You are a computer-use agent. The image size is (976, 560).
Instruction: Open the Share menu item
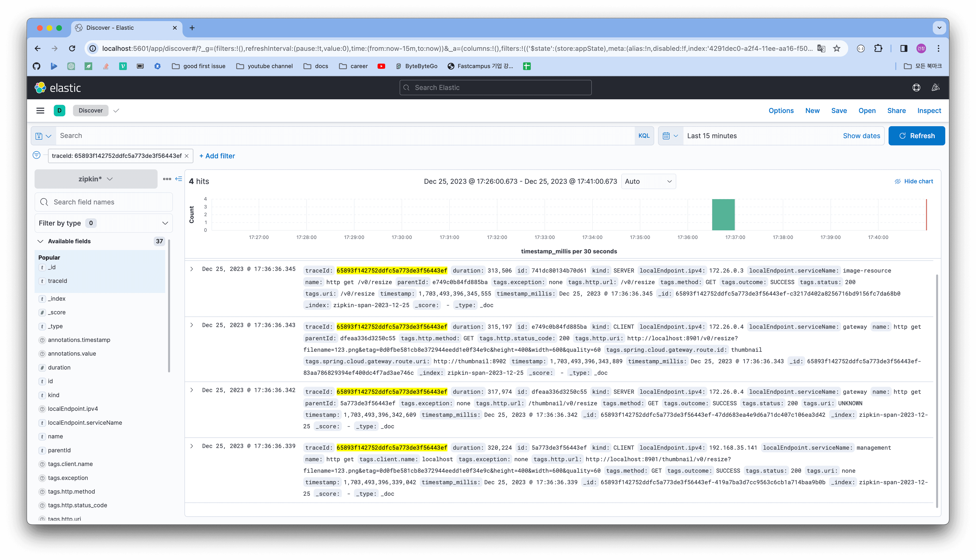(896, 111)
